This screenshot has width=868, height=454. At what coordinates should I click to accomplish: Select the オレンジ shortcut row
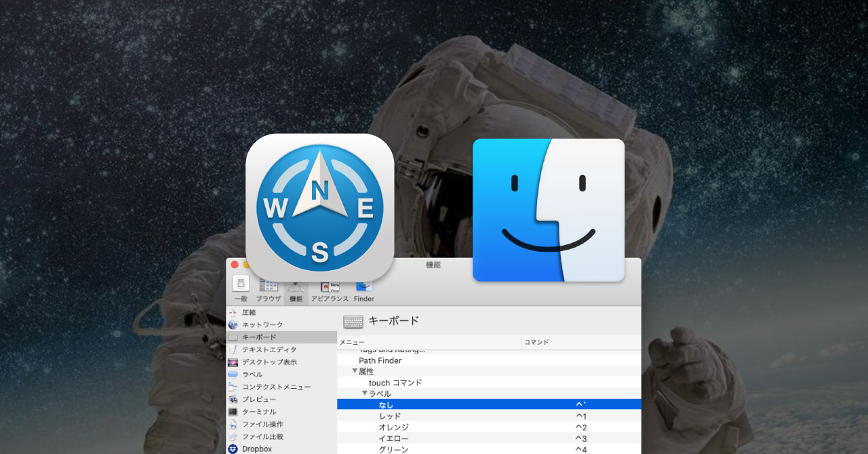click(488, 428)
